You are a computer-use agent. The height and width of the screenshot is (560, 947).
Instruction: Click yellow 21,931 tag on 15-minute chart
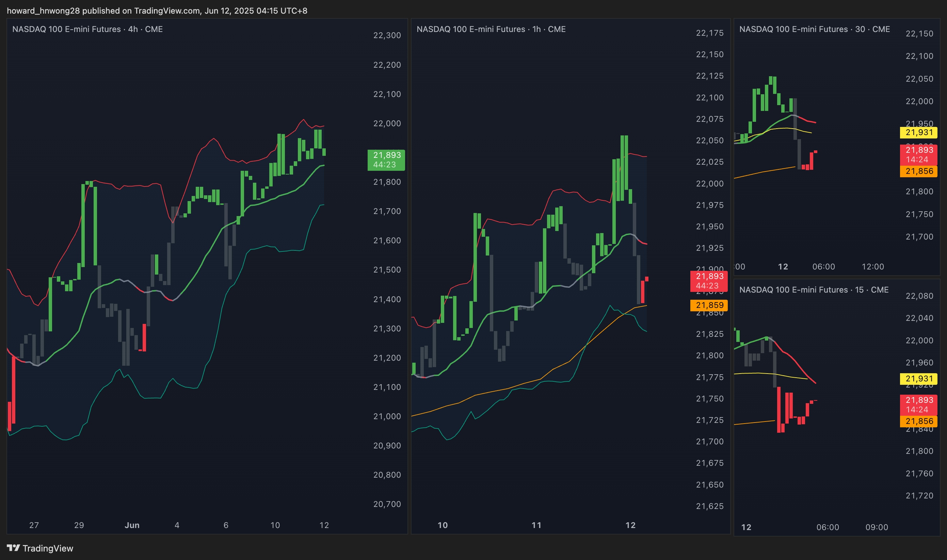(918, 378)
